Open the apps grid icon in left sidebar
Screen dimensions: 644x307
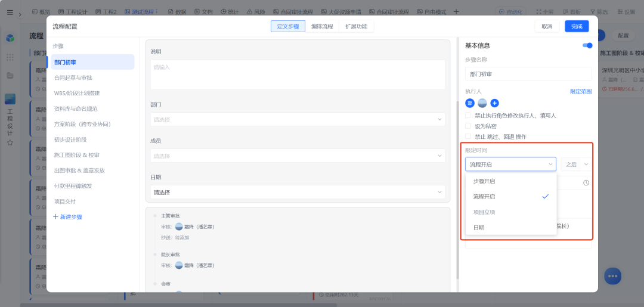coord(10,57)
